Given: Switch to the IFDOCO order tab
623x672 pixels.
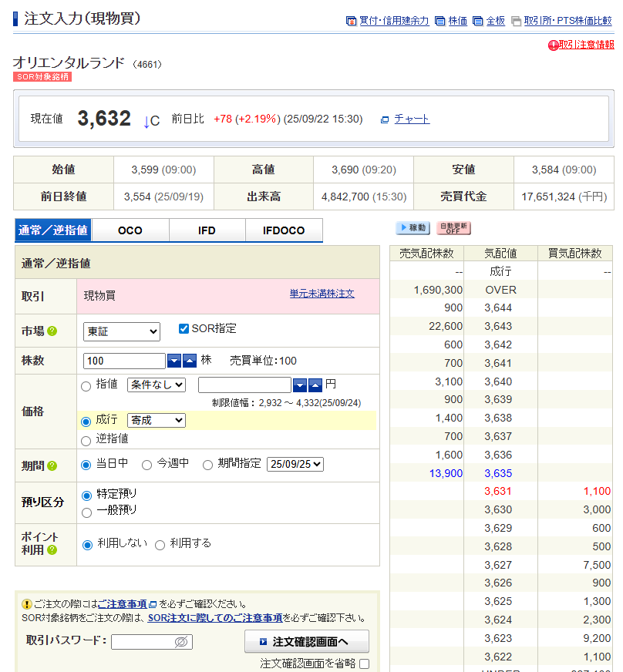Looking at the screenshot, I should pyautogui.click(x=284, y=230).
